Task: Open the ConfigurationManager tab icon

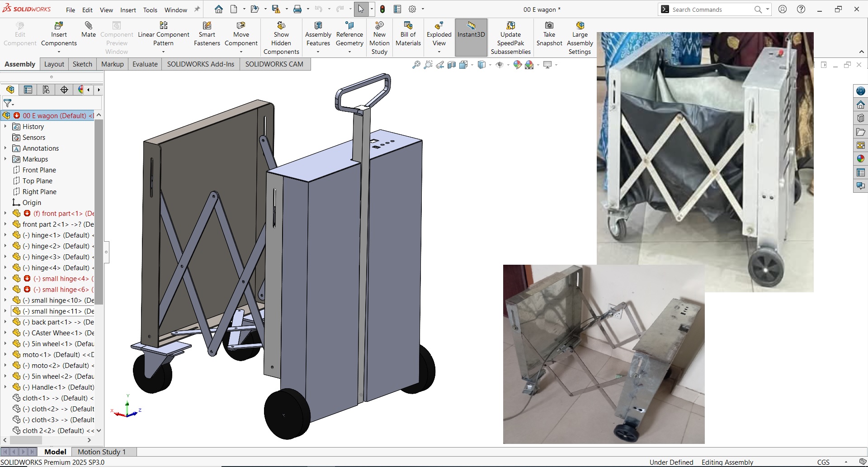Action: coord(46,90)
